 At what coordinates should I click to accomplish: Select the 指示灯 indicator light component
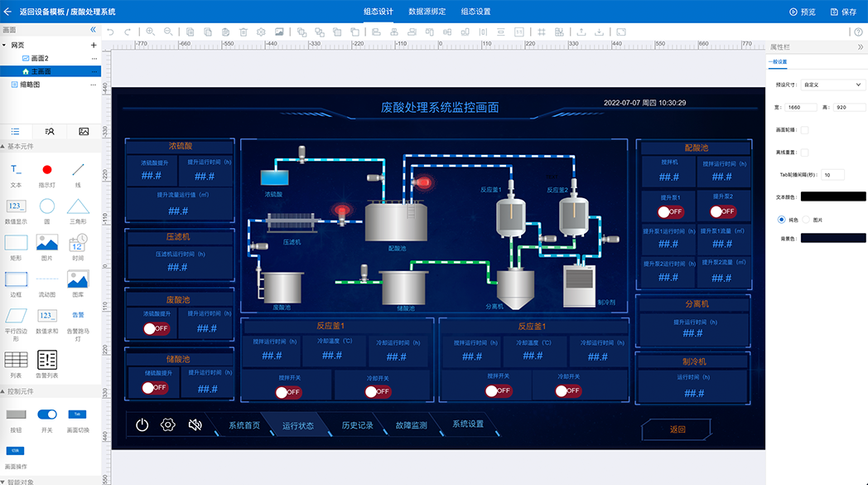47,173
